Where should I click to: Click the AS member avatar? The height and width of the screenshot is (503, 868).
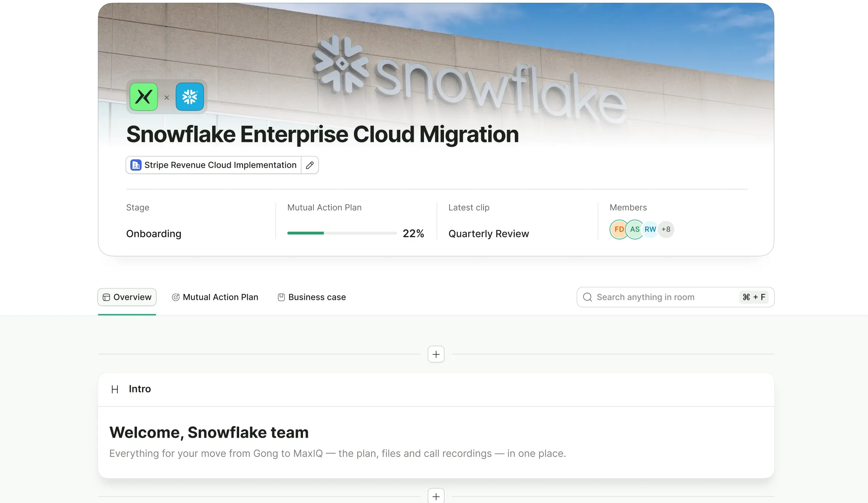coord(635,229)
